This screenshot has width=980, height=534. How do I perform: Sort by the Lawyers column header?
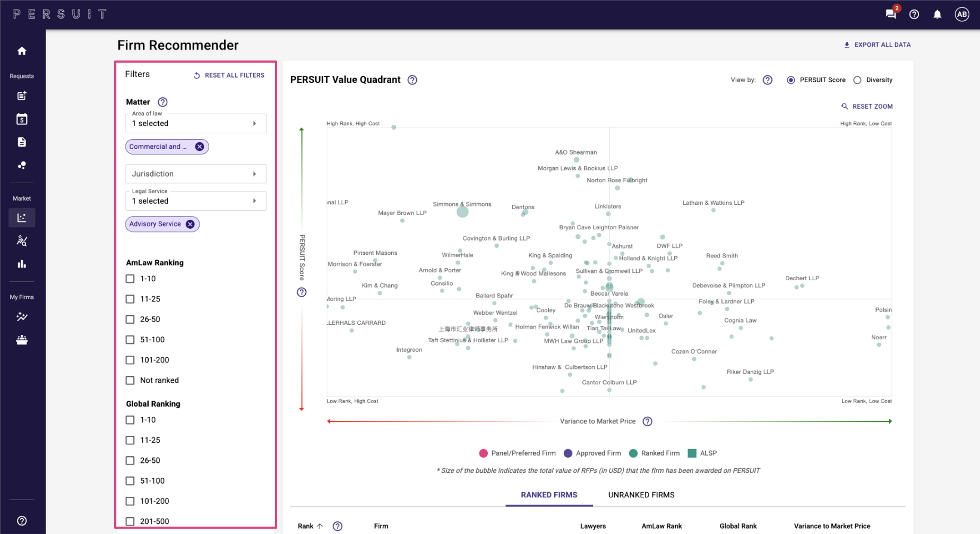593,526
